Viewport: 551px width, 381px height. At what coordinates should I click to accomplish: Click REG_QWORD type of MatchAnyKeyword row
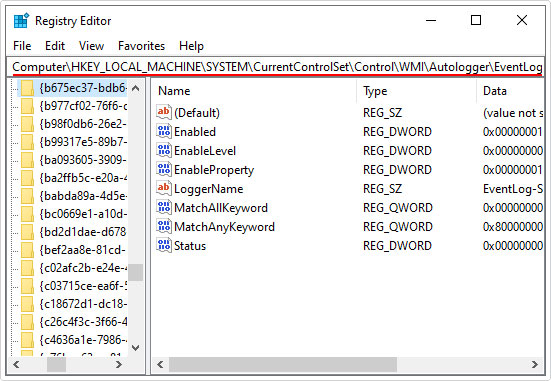(397, 227)
